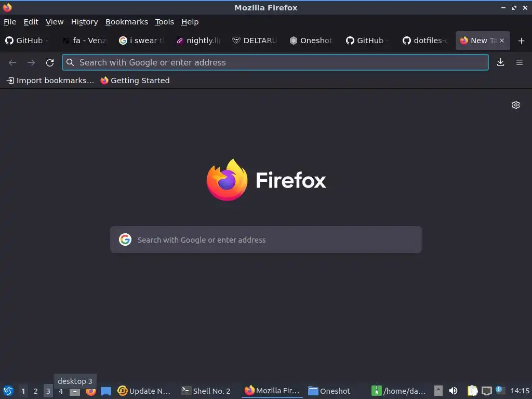The image size is (532, 399).
Task: Open the Downloads panel
Action: pyautogui.click(x=500, y=62)
